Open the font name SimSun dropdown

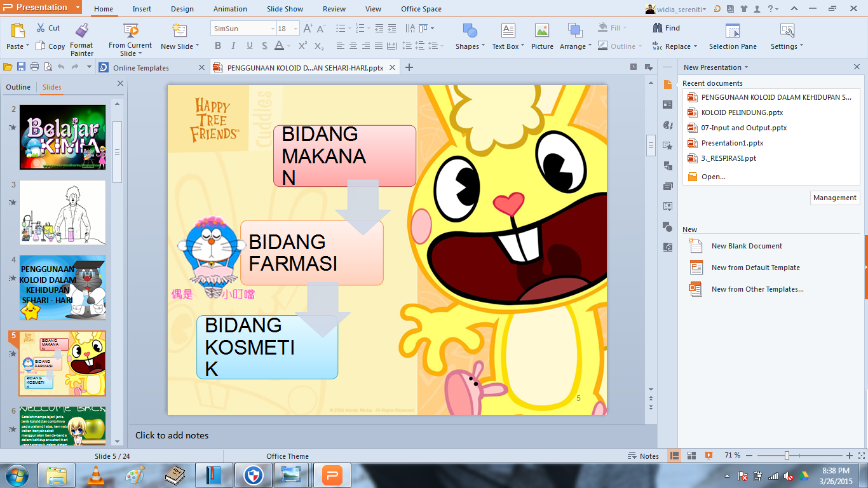click(273, 29)
